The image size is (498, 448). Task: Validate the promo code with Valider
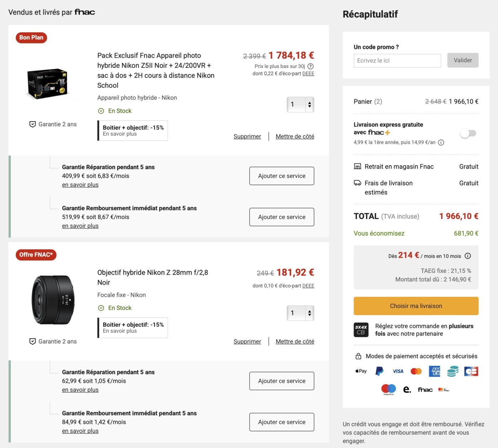click(x=463, y=60)
